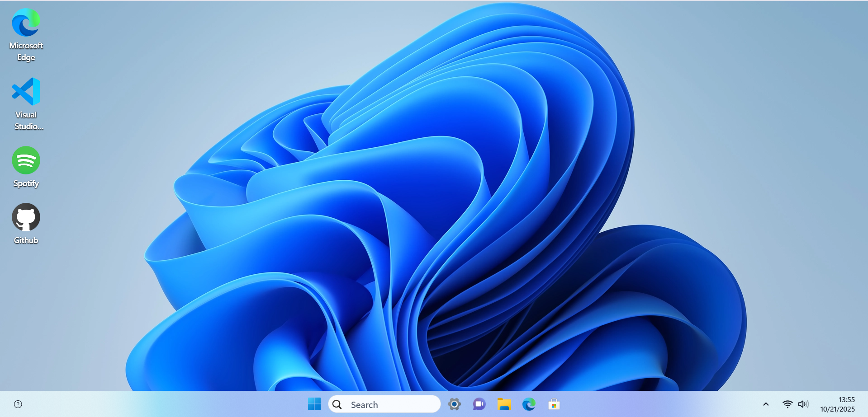Click the Wi-Fi icon in system tray

(787, 404)
